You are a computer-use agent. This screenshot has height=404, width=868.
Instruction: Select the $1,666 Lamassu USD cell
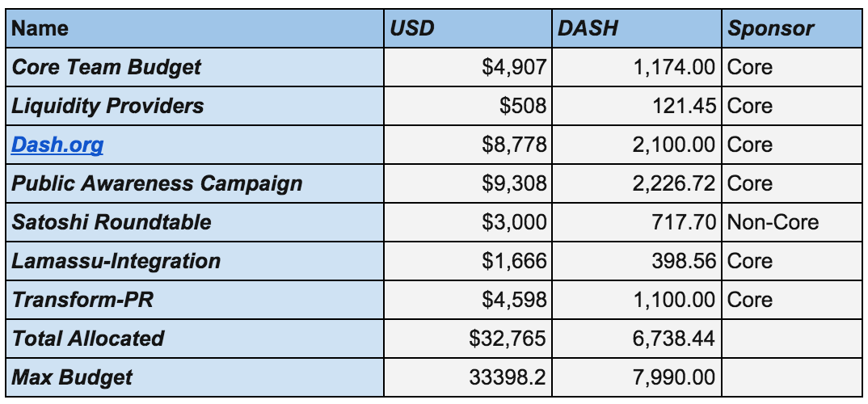pyautogui.click(x=468, y=261)
